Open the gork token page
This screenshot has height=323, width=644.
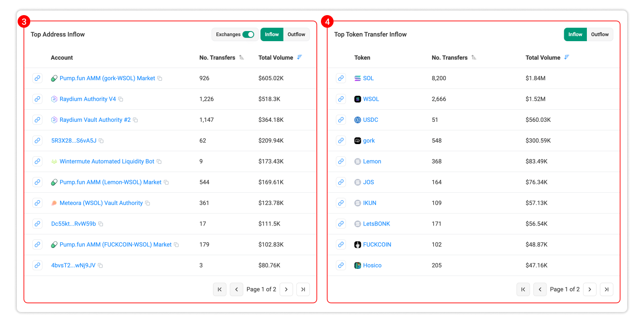(x=369, y=141)
